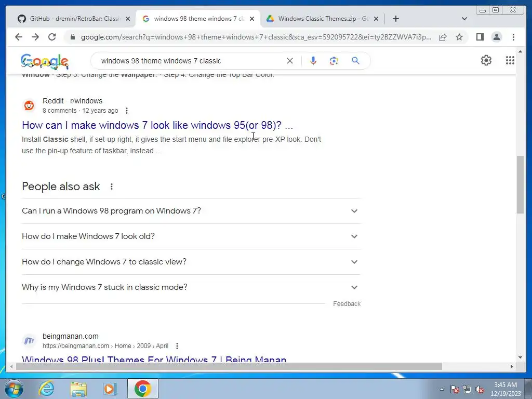Click the scroll down arrow
532x399 pixels.
pos(520,357)
